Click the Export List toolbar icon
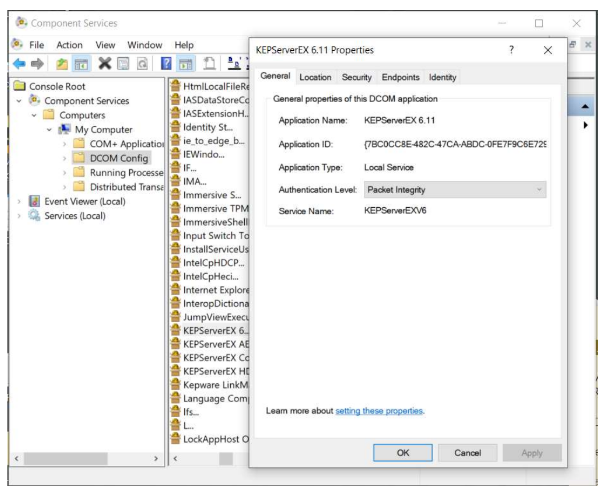 tap(209, 63)
